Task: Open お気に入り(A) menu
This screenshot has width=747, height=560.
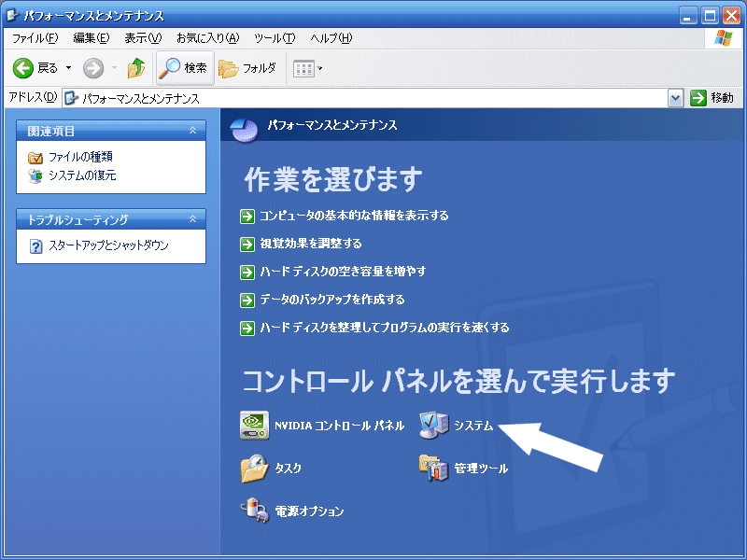Action: click(207, 38)
